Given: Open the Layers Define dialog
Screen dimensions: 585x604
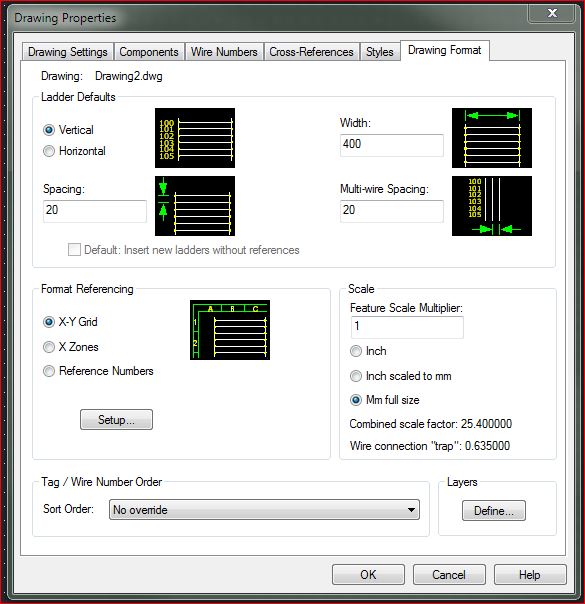Looking at the screenshot, I should 494,510.
